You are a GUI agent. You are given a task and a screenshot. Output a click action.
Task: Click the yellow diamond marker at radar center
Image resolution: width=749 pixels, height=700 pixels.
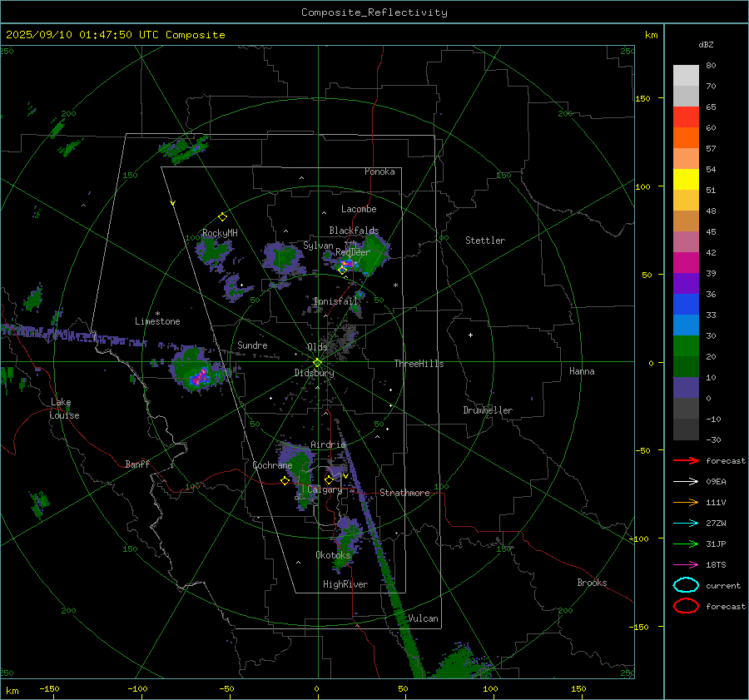coord(317,363)
